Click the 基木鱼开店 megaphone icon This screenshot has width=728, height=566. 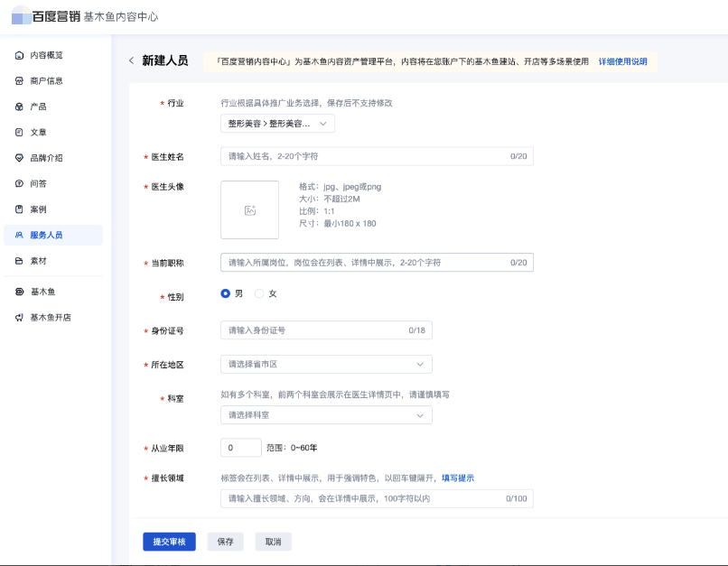point(19,318)
